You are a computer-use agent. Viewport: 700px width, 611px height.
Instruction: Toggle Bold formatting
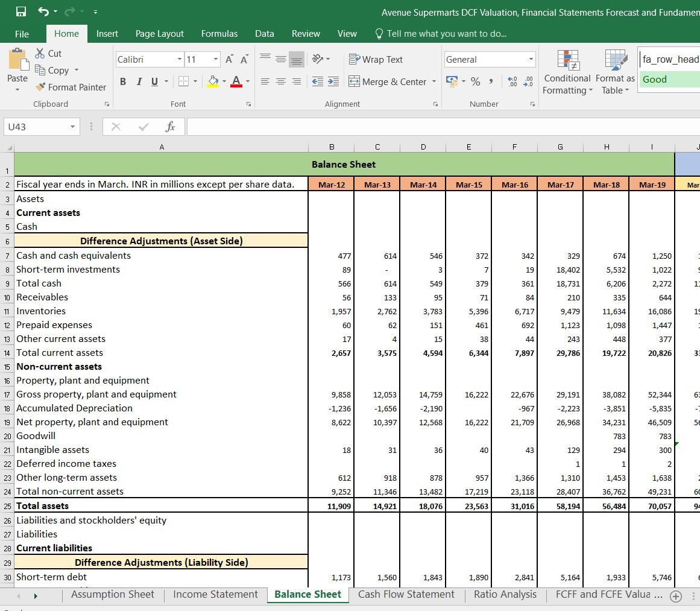123,82
